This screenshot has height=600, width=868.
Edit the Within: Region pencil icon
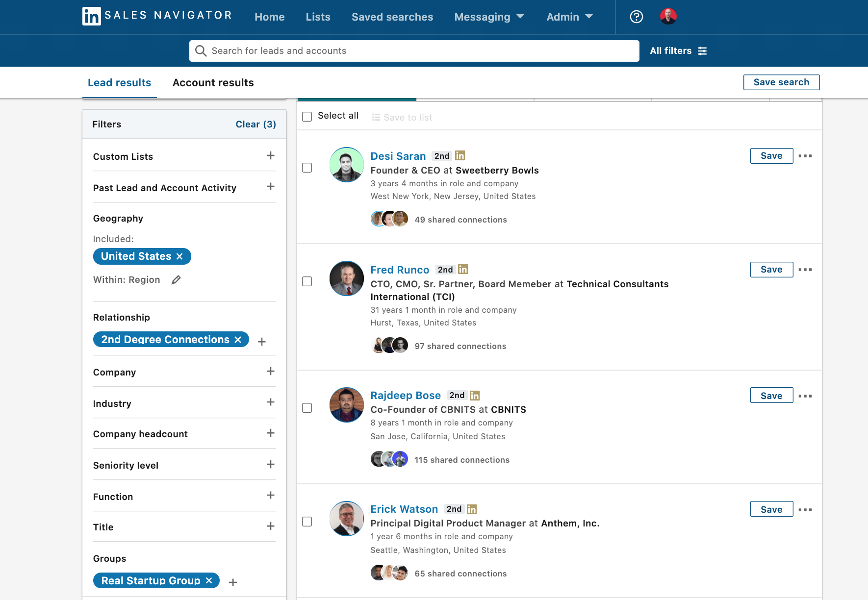pos(176,280)
